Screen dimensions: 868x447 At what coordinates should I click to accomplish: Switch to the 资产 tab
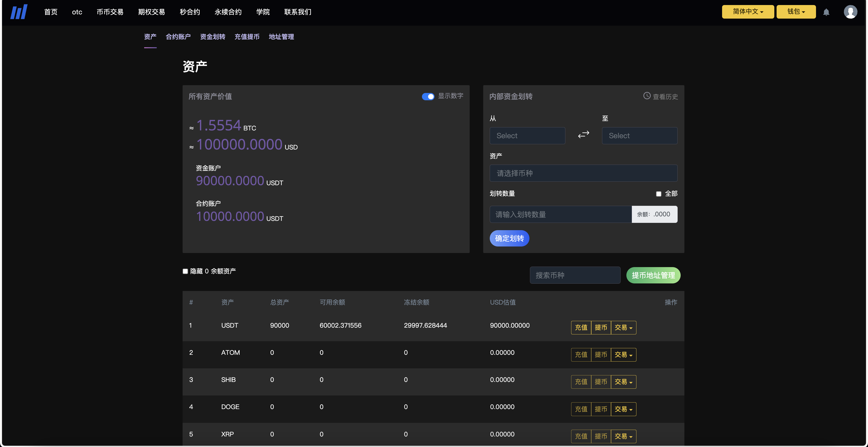tap(150, 37)
